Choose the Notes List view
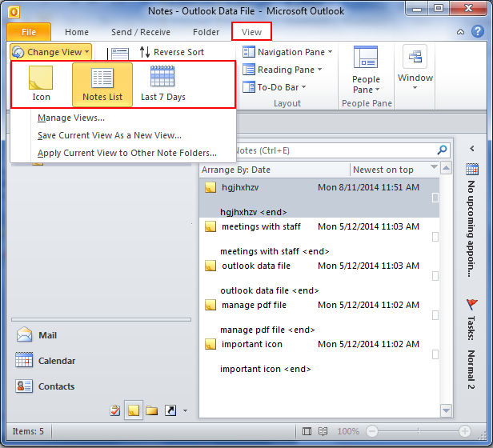Screen dimensions: 493x448 102,84
